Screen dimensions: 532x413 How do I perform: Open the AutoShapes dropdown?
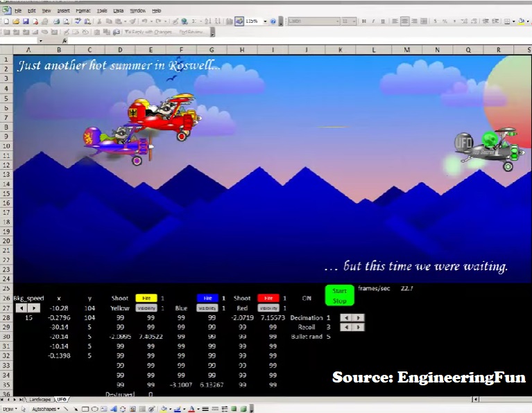pyautogui.click(x=46, y=409)
